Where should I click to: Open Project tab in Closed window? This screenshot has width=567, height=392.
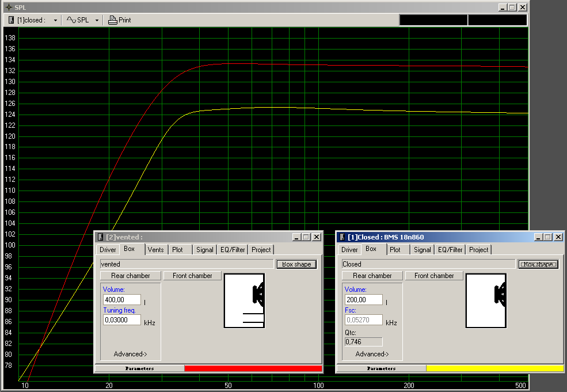(479, 249)
